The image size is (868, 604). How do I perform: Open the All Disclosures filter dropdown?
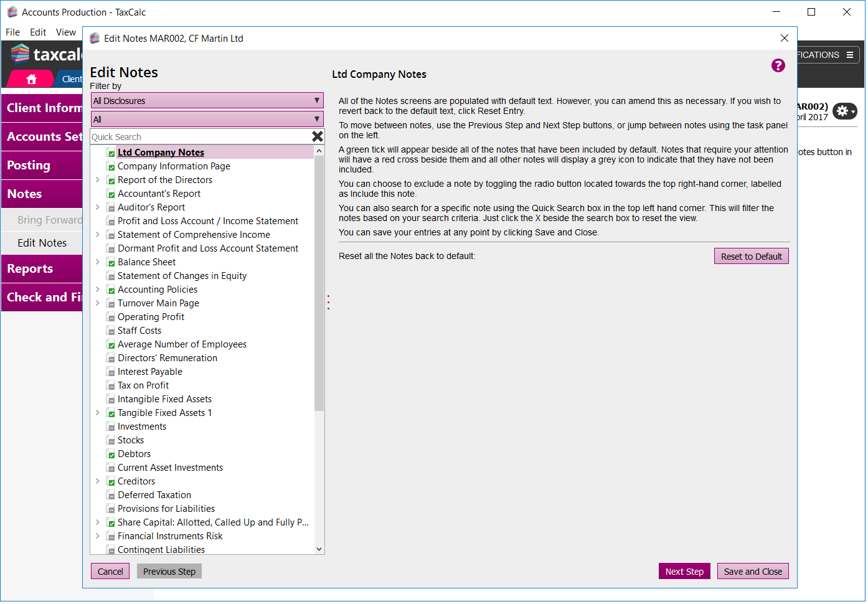pos(207,100)
